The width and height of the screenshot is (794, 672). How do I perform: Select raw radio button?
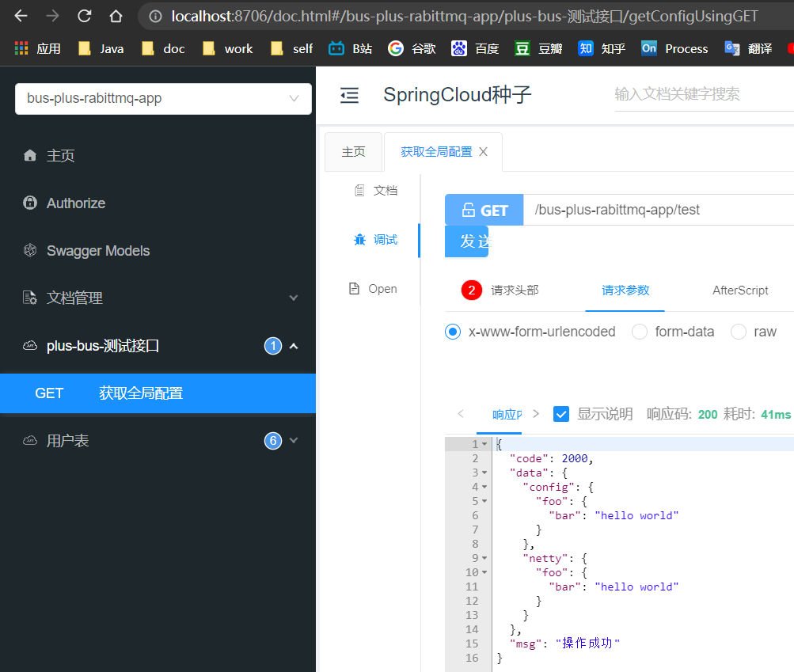(739, 332)
